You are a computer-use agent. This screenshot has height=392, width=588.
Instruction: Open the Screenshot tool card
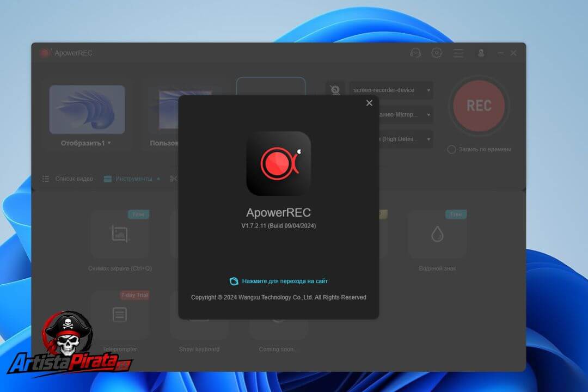click(120, 234)
